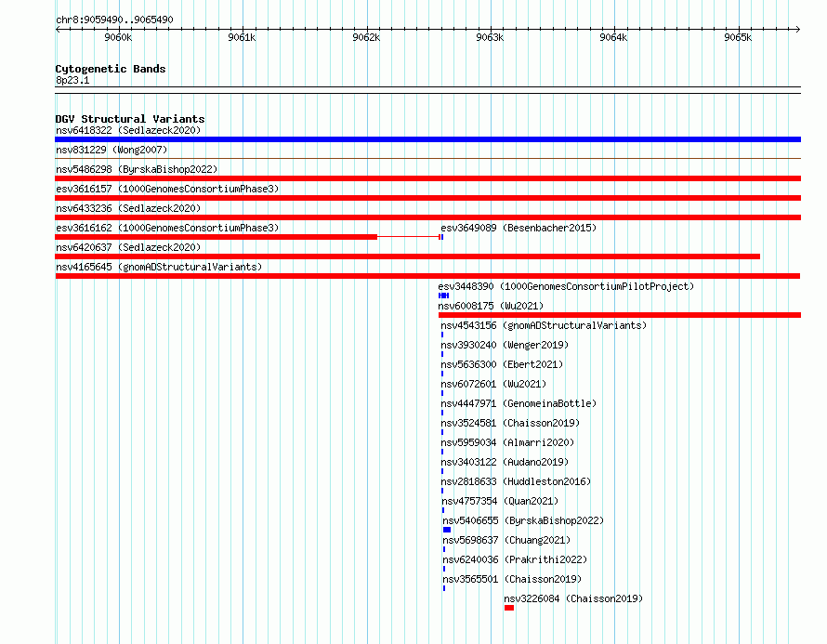This screenshot has width=827, height=644.
Task: Click nsv5959034 (Almarri2020) variant label
Action: click(507, 442)
